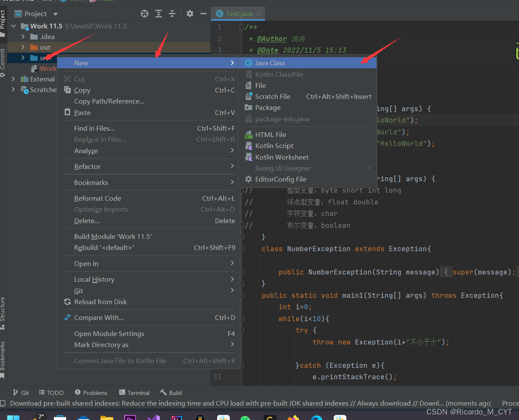Open the Git tool window

(x=21, y=393)
